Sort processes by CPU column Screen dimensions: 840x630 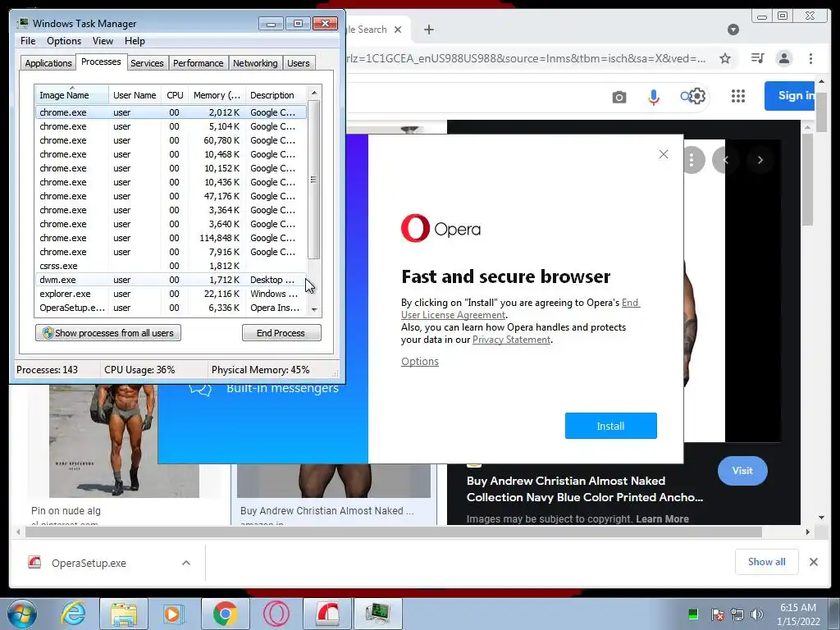(175, 95)
